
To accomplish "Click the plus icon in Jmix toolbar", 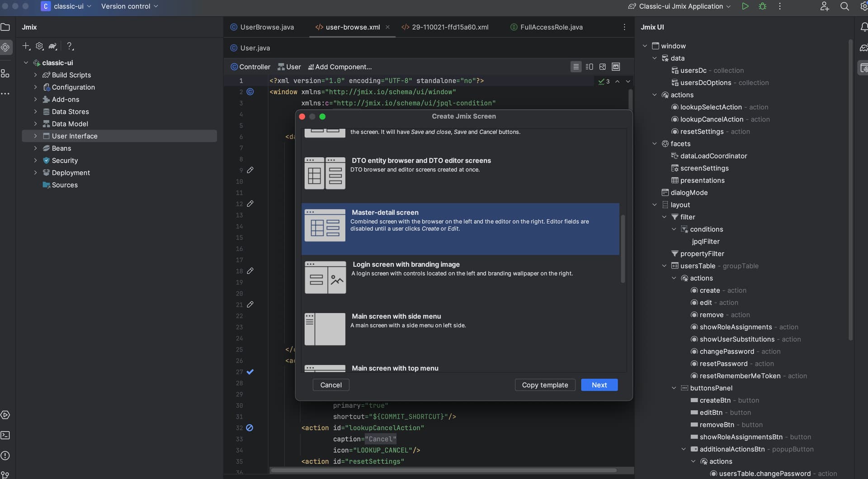I will pos(26,46).
